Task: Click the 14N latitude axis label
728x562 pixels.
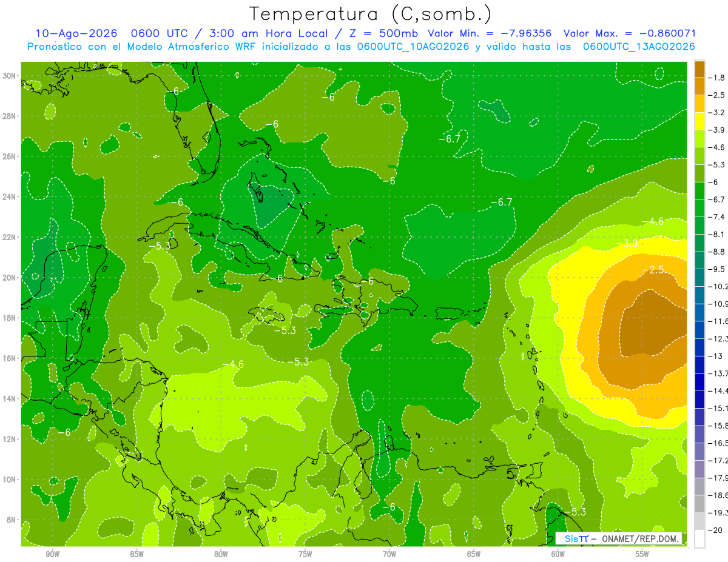Action: coord(8,399)
